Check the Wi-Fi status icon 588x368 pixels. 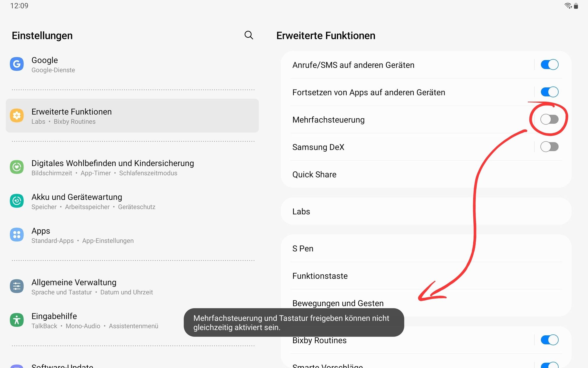click(x=568, y=6)
